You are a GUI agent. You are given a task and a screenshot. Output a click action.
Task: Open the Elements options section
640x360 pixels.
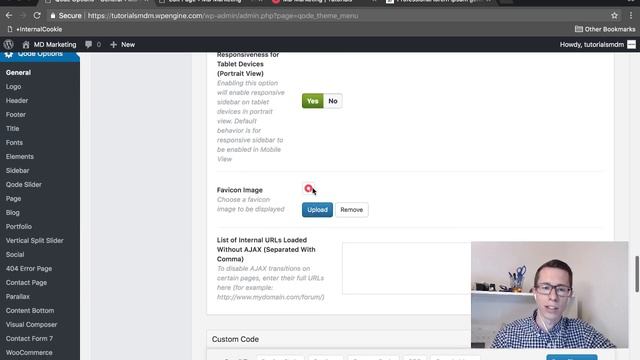tap(20, 156)
